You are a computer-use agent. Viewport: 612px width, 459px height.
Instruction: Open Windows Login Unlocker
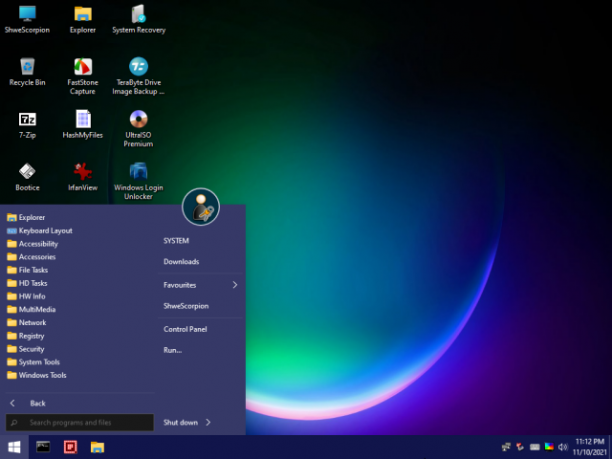point(139,181)
